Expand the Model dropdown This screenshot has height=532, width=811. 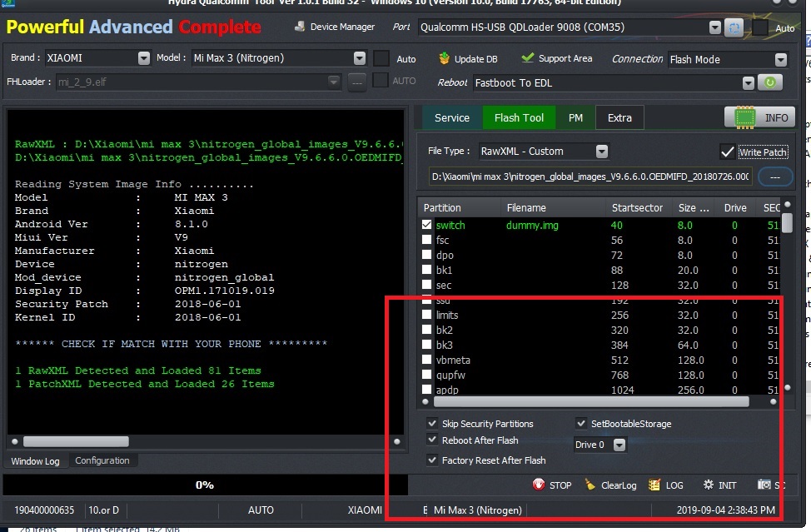tap(360, 58)
